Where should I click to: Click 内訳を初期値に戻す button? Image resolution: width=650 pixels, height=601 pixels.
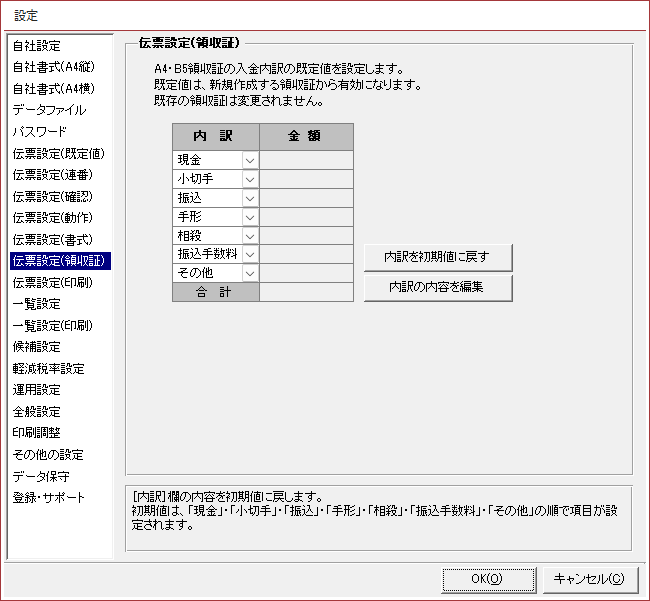438,257
